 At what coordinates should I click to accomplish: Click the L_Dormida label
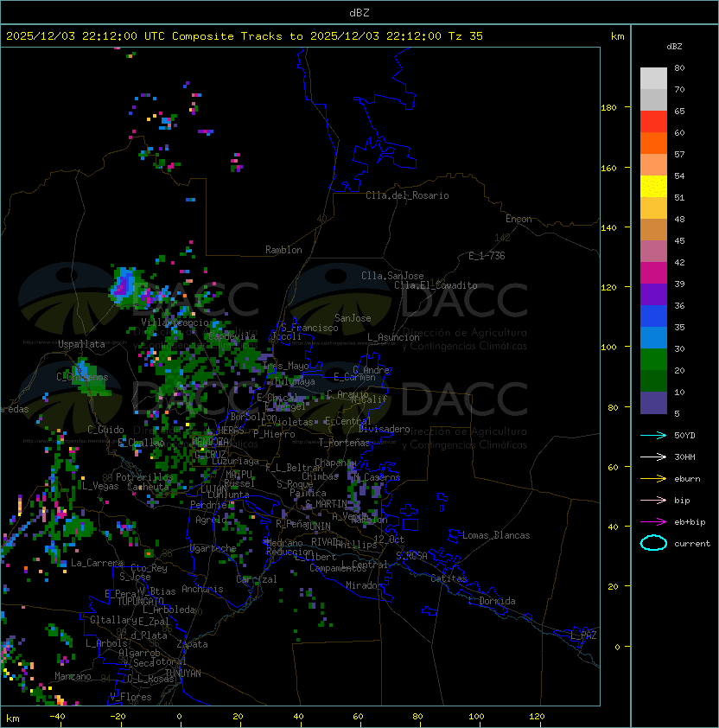click(492, 601)
